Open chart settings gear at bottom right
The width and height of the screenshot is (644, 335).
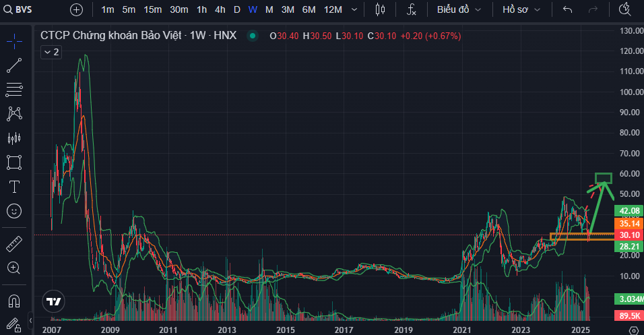coord(634,330)
